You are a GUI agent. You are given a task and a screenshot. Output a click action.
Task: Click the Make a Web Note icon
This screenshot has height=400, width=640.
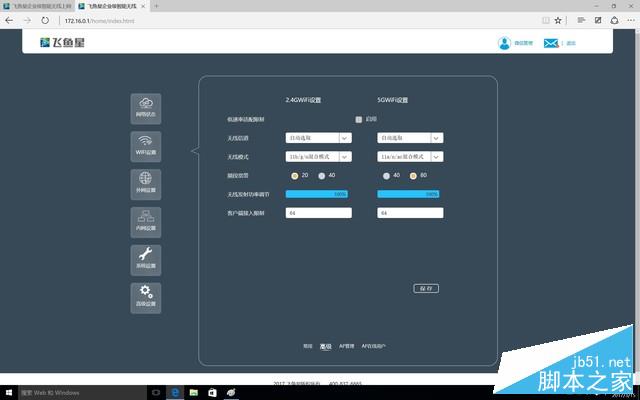[598, 20]
